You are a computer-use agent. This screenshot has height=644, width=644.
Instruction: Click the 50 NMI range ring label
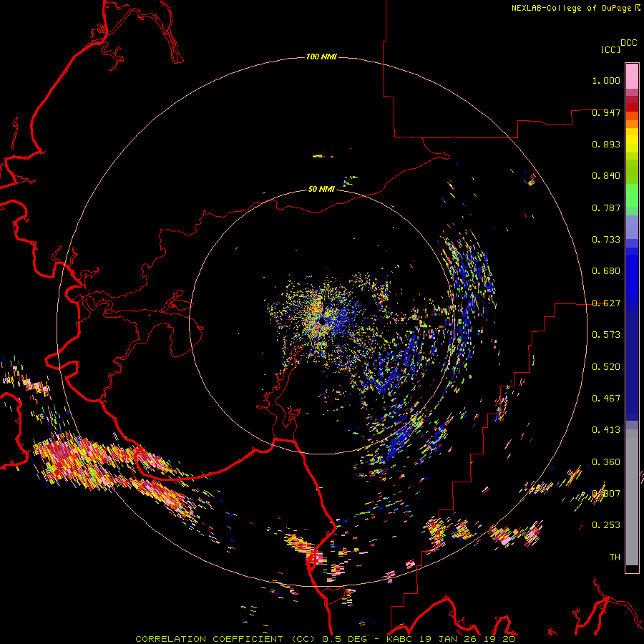(321, 189)
